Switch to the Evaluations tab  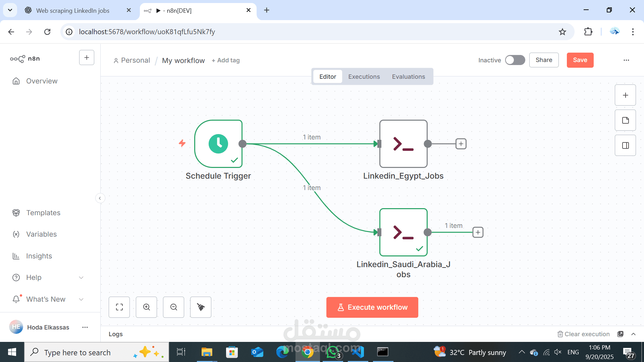coord(408,77)
